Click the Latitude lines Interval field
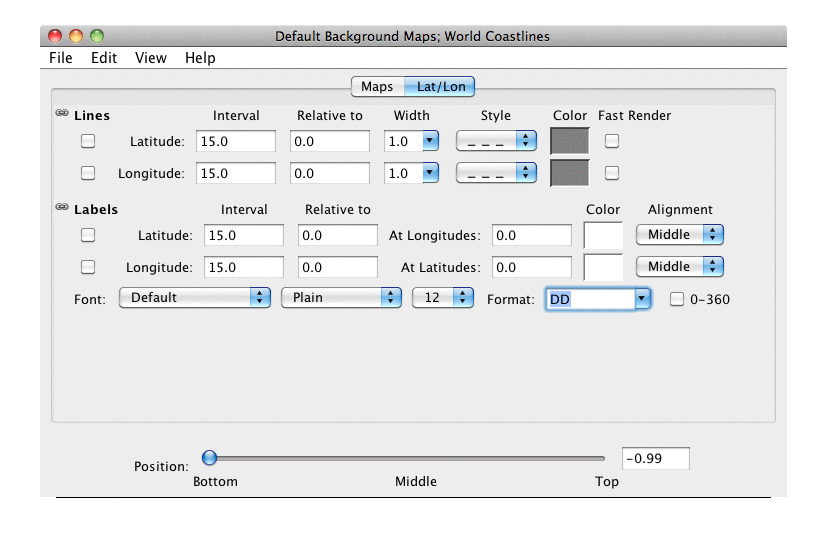The width and height of the screenshot is (827, 552). click(x=236, y=142)
